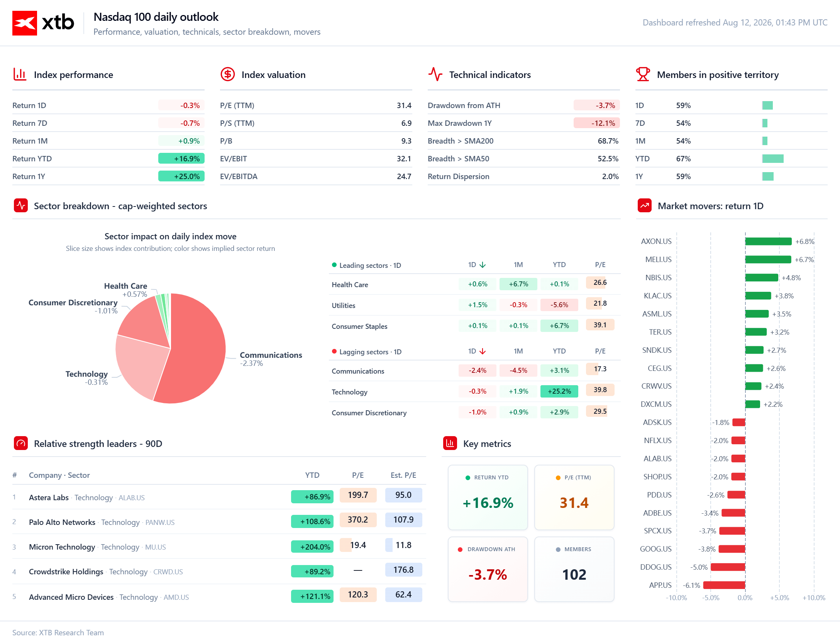This screenshot has height=643, width=840.
Task: Sort relative strength table by Est. P/E header
Action: coord(403,475)
